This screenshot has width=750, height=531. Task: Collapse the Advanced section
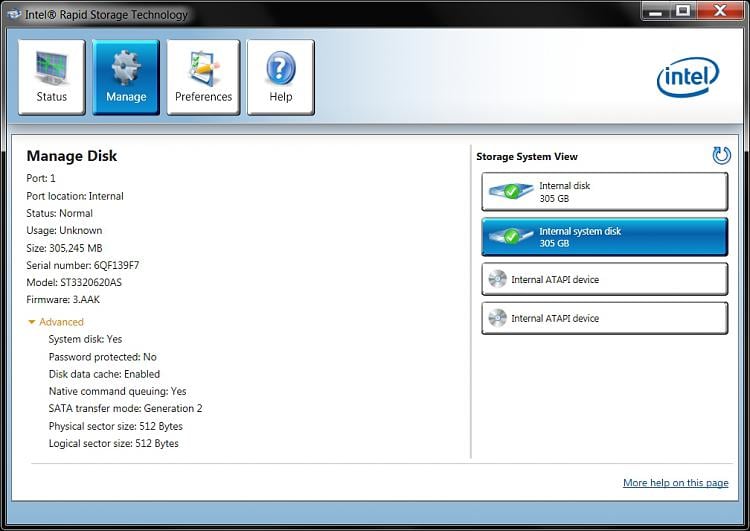coord(55,322)
